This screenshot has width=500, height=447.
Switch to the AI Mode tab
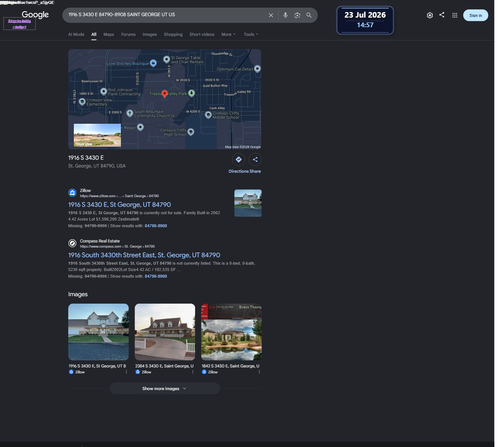tap(76, 34)
